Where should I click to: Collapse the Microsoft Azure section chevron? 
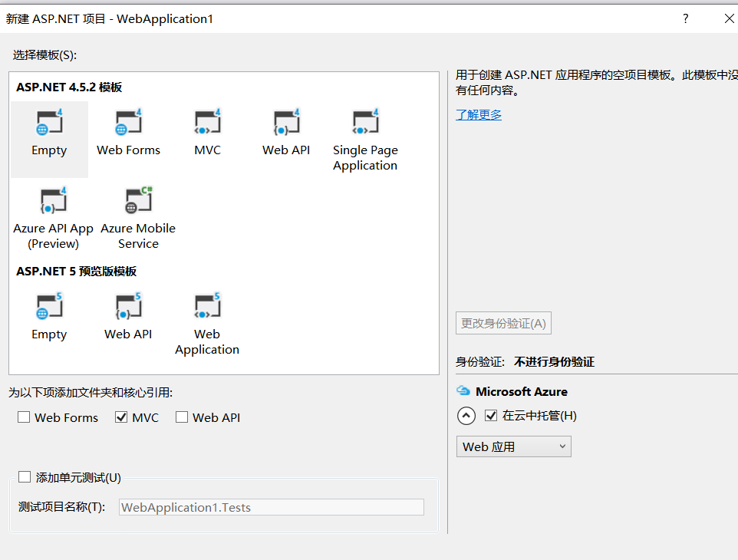click(466, 416)
